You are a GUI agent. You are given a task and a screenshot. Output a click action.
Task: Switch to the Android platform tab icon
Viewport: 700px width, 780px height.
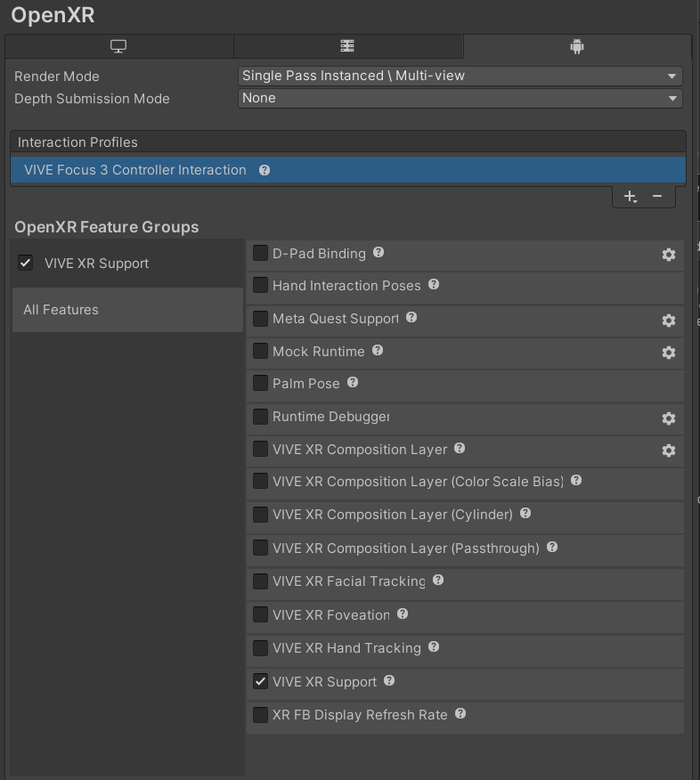[x=575, y=45]
